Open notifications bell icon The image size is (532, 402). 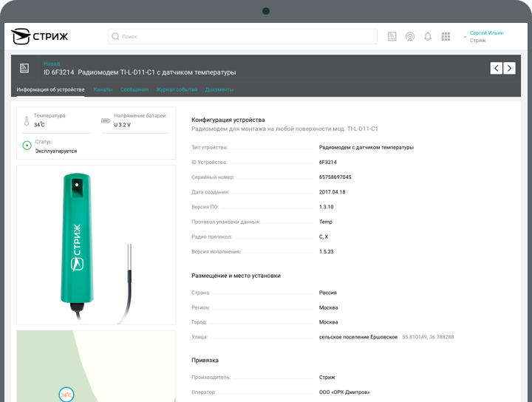(428, 36)
